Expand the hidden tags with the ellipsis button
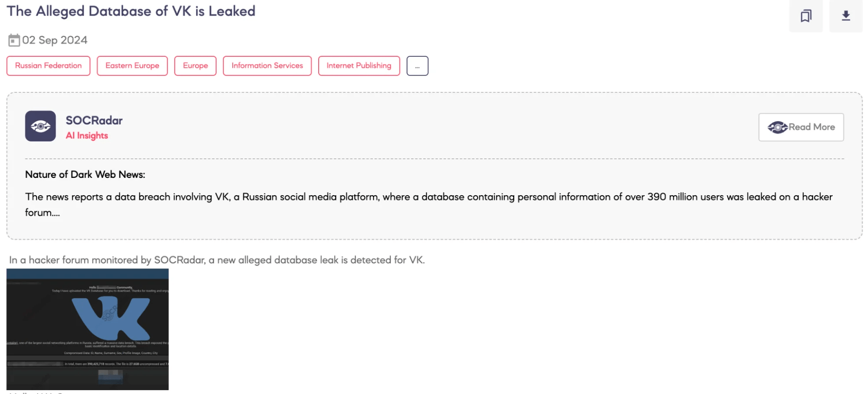The height and width of the screenshot is (394, 868). [417, 66]
